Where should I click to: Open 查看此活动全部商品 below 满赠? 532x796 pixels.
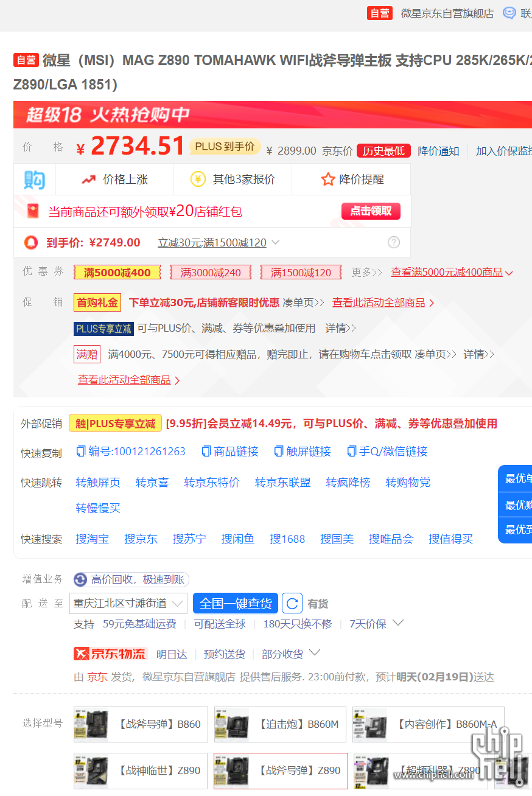[x=128, y=380]
